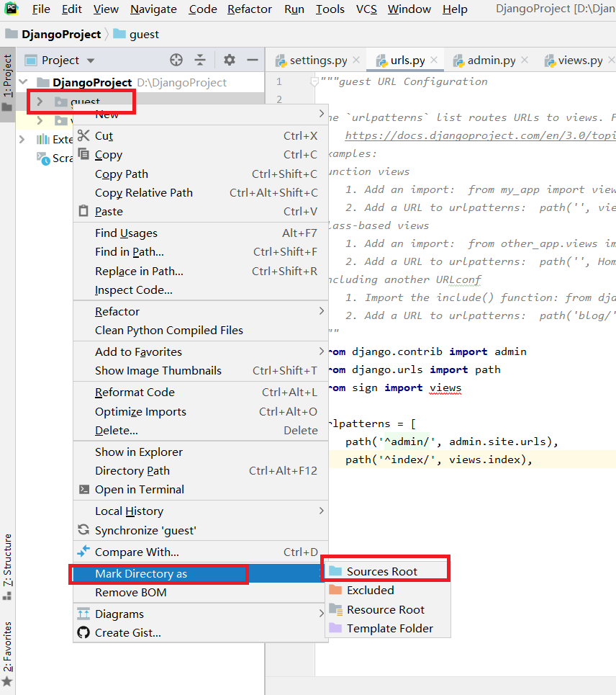Click the GitHub Create Gist icon

pyautogui.click(x=83, y=632)
